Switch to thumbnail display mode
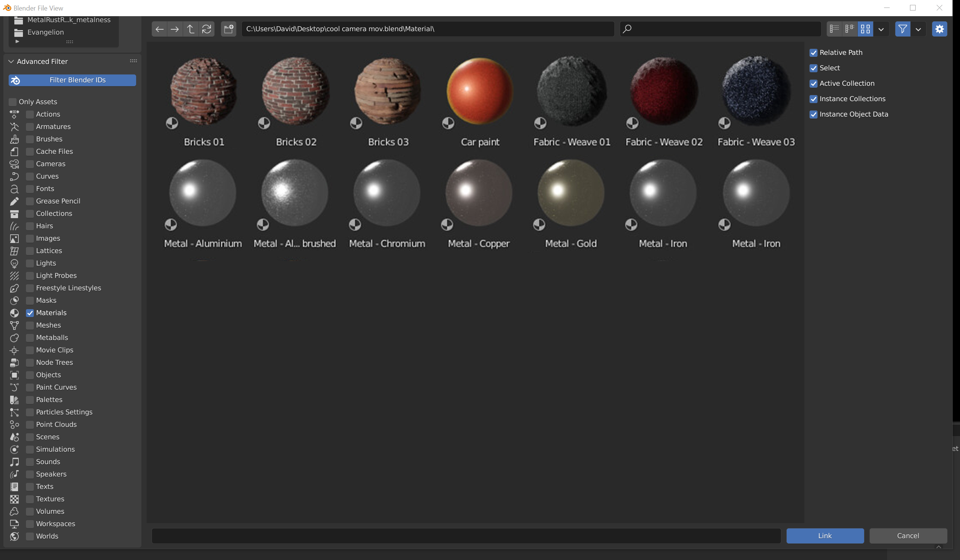 tap(865, 29)
